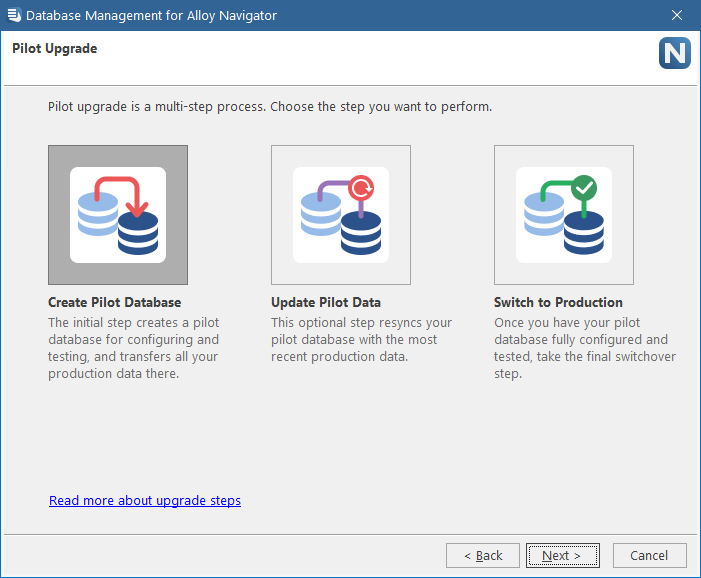Click the 'Create Pilot Database' heading

pyautogui.click(x=114, y=302)
